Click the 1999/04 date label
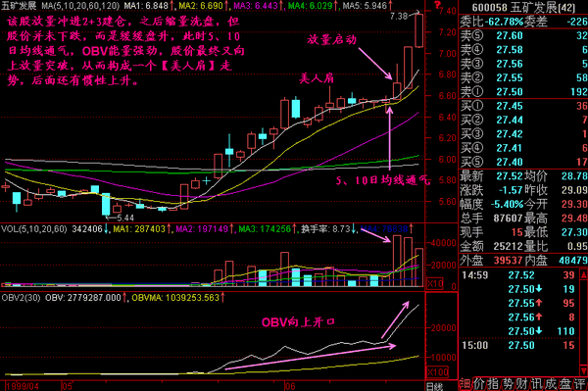The height and width of the screenshot is (391, 588). tap(23, 386)
